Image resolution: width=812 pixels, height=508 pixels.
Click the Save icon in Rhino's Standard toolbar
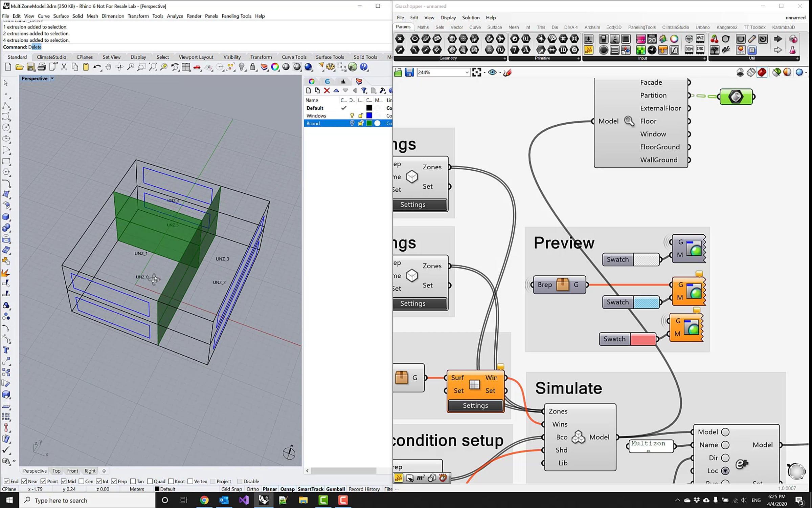point(30,67)
